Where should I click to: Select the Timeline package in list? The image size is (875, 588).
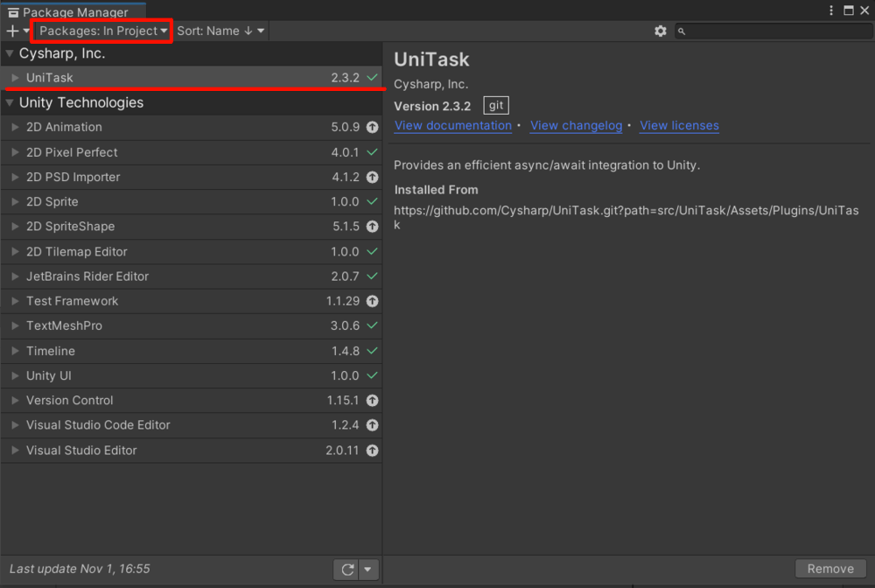coord(51,351)
